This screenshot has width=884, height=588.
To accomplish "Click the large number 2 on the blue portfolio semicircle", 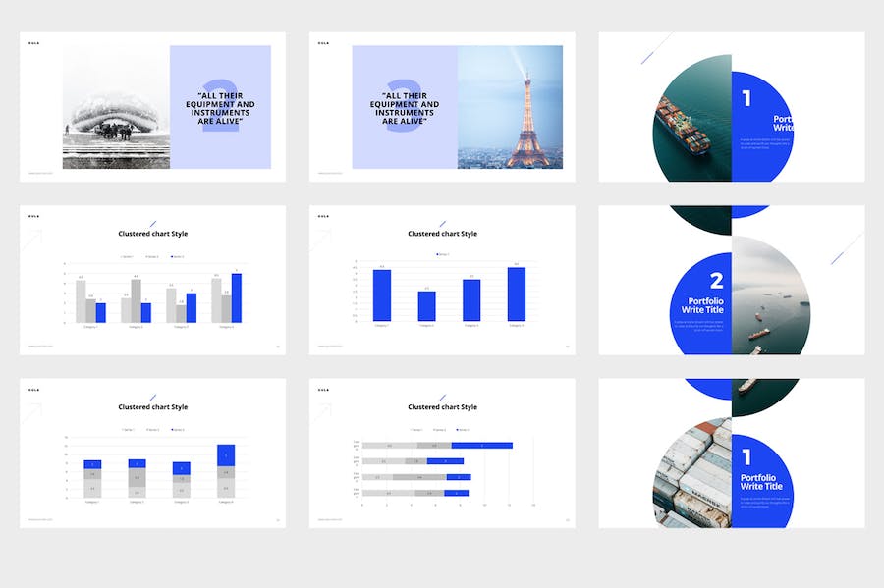I will 716,281.
